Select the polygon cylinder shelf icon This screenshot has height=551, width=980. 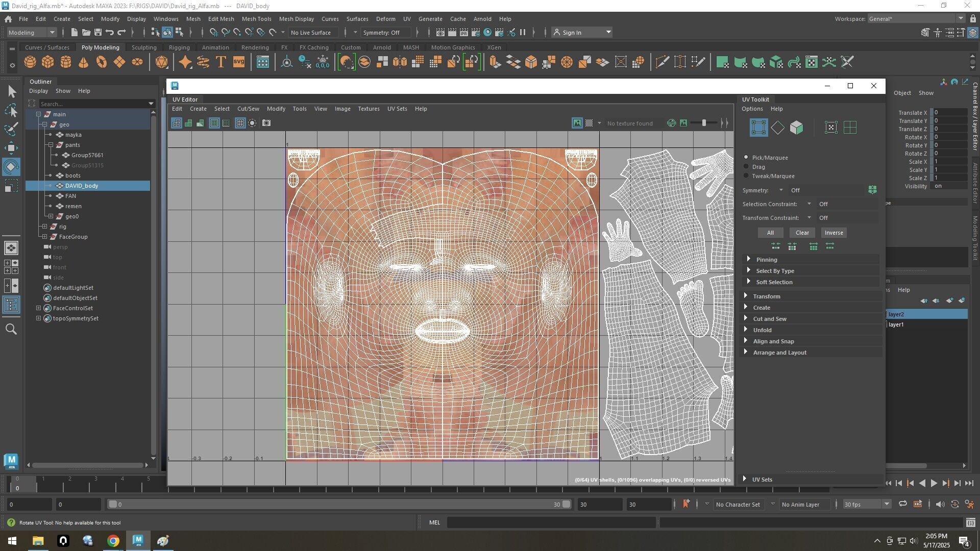point(66,62)
